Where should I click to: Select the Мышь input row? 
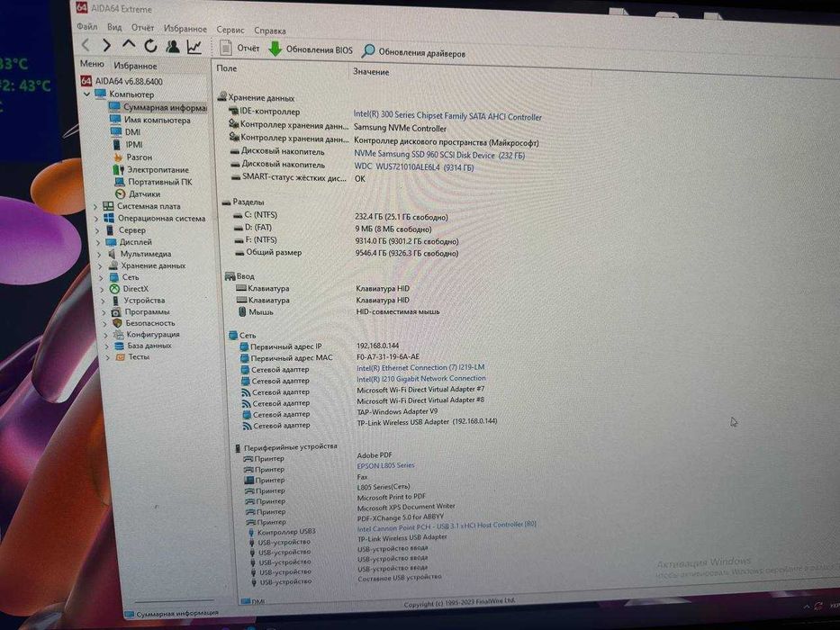click(x=339, y=311)
